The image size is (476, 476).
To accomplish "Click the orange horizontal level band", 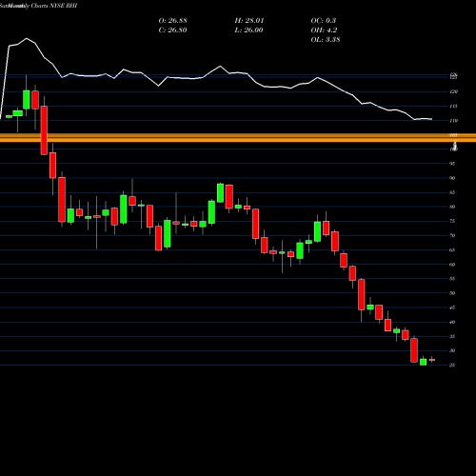I will point(238,138).
